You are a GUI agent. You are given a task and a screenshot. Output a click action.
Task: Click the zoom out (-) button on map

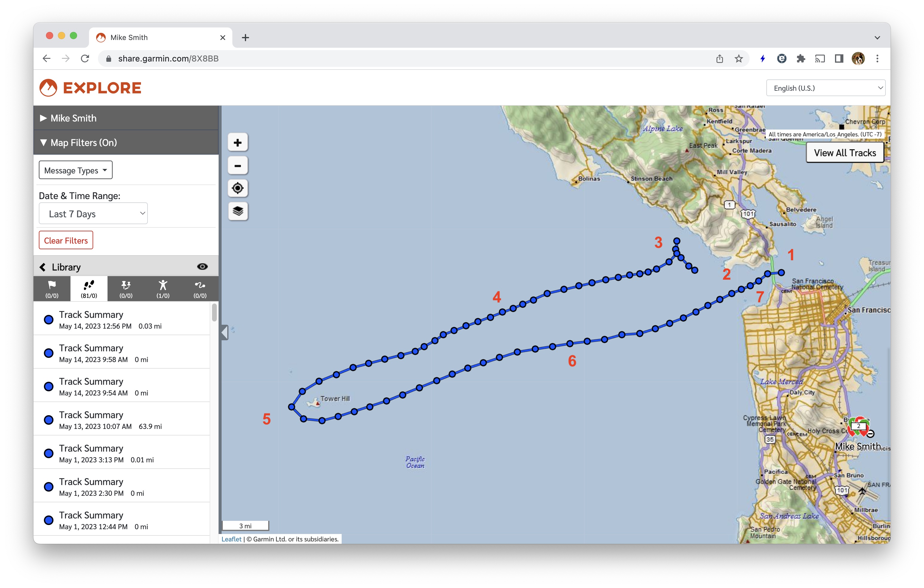238,165
